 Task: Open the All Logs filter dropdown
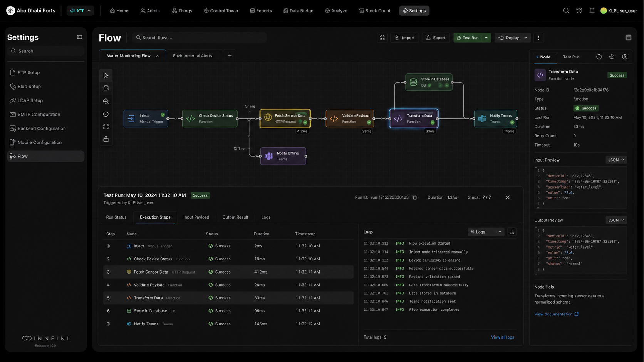point(486,232)
